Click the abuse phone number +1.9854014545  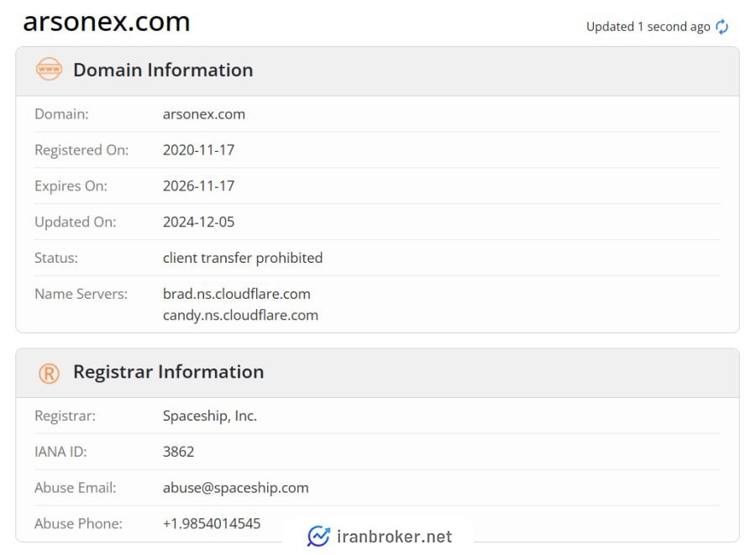[x=212, y=524]
